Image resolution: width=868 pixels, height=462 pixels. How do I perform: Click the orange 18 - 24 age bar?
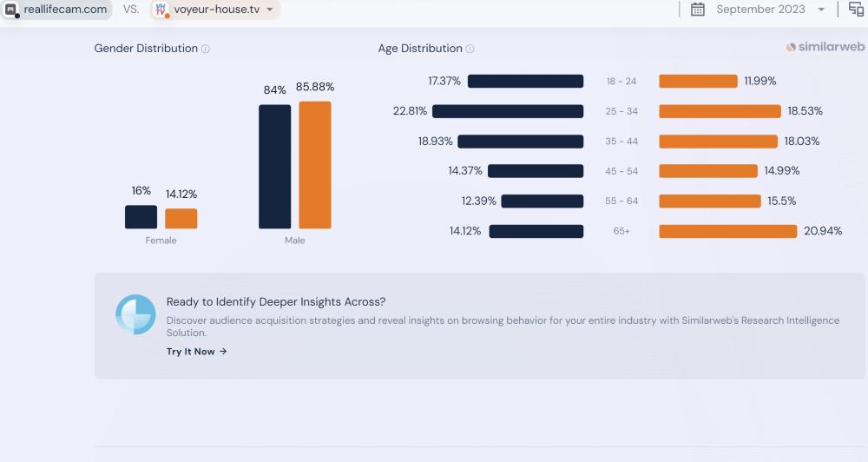pos(698,82)
